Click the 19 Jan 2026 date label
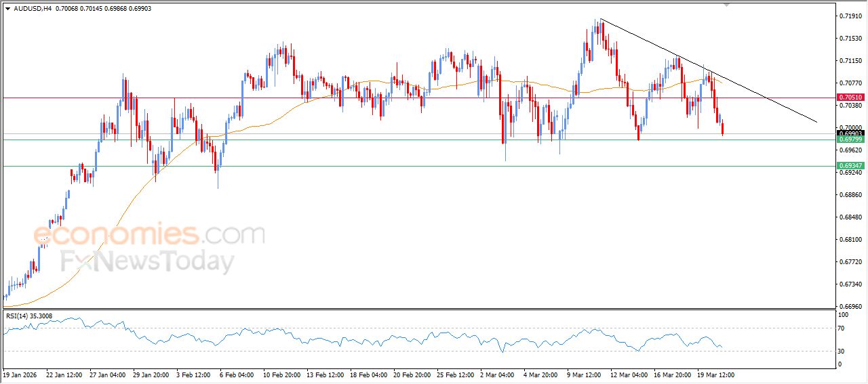868x384 pixels. coord(18,375)
